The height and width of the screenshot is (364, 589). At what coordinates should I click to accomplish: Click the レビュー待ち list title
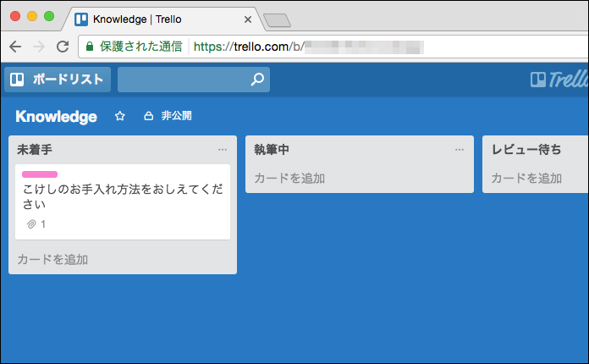point(526,150)
